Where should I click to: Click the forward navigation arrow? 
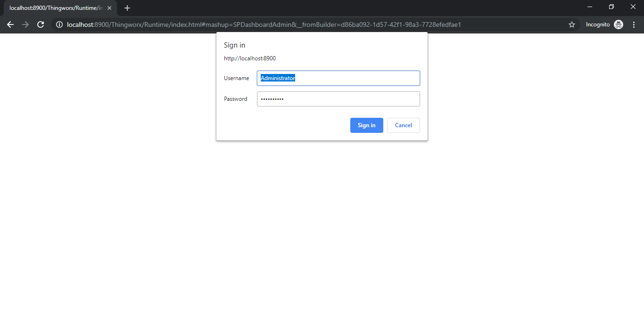tap(25, 24)
